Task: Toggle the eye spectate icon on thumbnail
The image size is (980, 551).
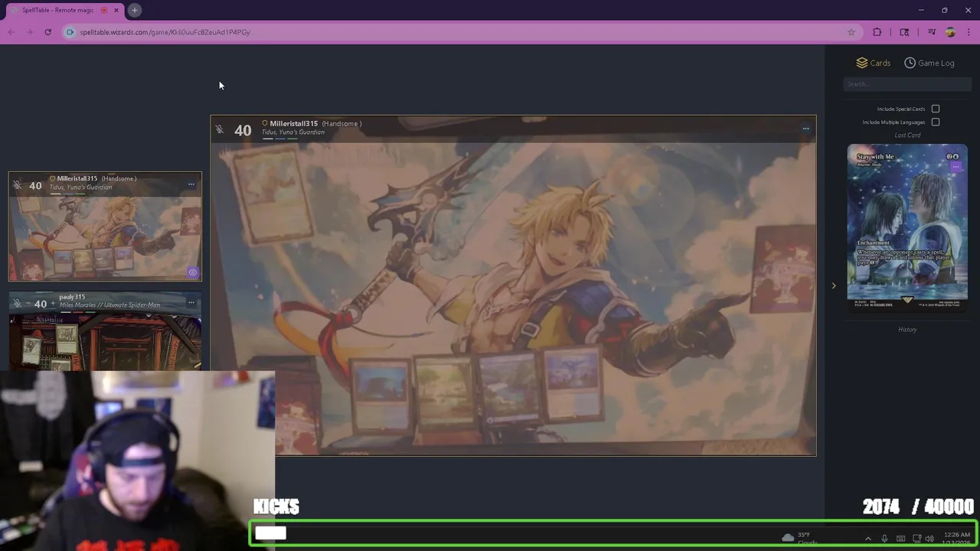Action: (193, 272)
